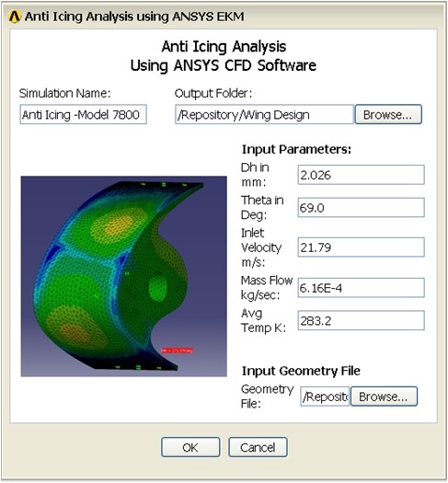Screen dimensions: 448x483
Task: Click the dialog title bar text
Action: coord(134,17)
